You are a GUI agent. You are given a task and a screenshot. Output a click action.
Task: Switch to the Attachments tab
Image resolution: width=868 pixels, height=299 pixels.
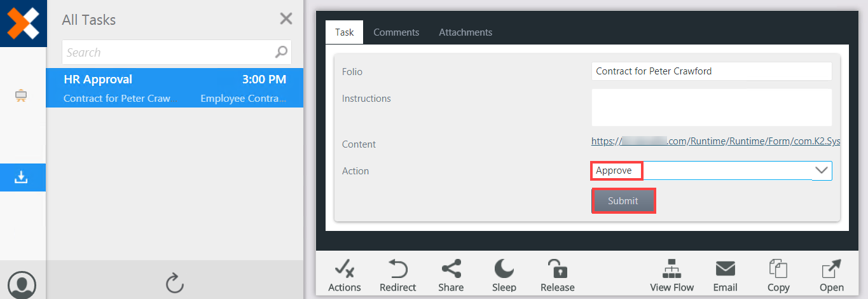465,32
